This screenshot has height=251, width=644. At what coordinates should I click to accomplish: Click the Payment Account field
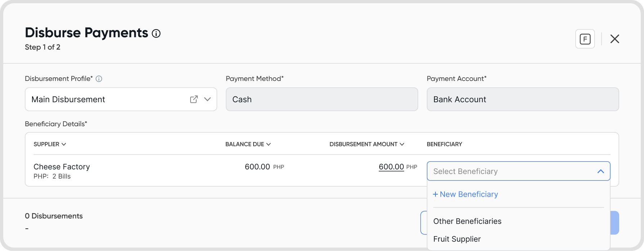[522, 99]
